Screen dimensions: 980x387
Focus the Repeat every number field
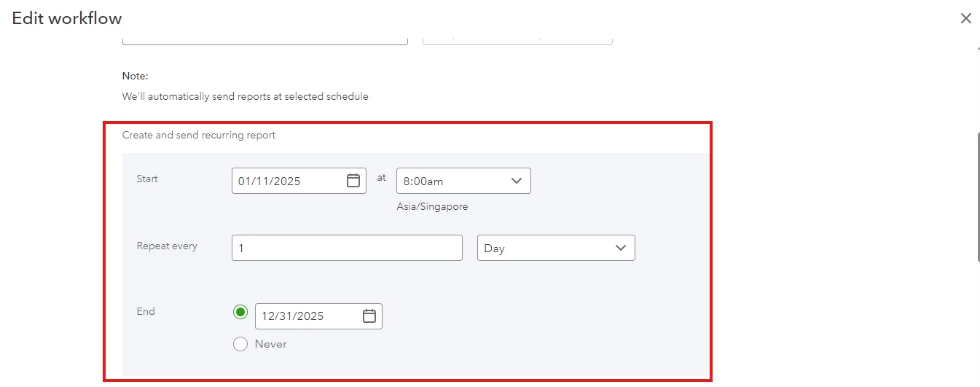(347, 248)
